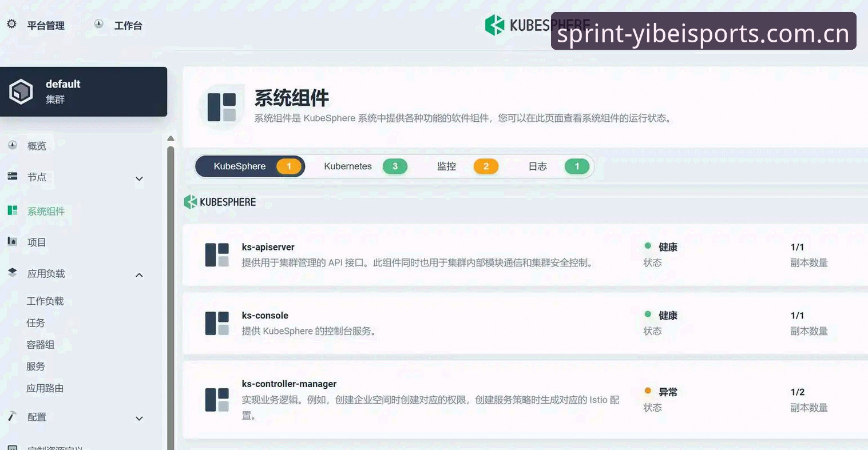This screenshot has width=868, height=450.
Task: Open 任务 jobs submenu item
Action: (35, 323)
